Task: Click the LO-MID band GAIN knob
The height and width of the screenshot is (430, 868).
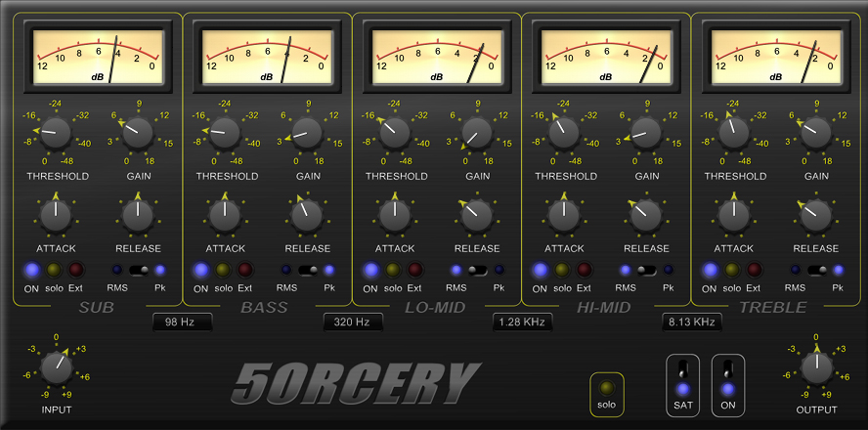Action: click(477, 133)
